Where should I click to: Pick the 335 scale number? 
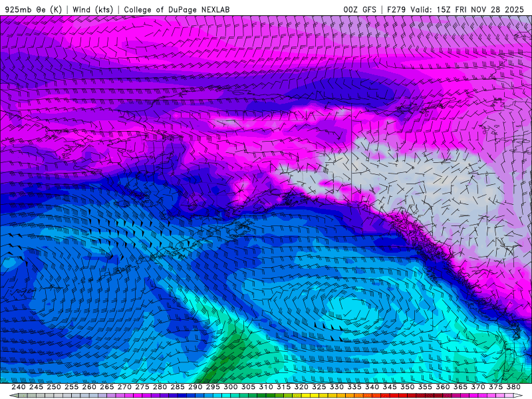click(x=354, y=387)
